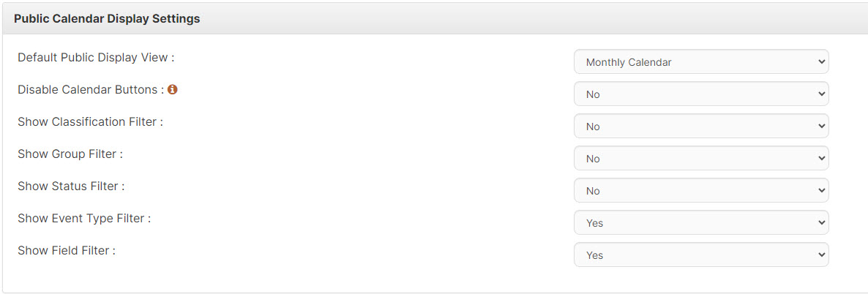This screenshot has width=868, height=294.
Task: Open the Show Group Filter dropdown
Action: tap(701, 159)
